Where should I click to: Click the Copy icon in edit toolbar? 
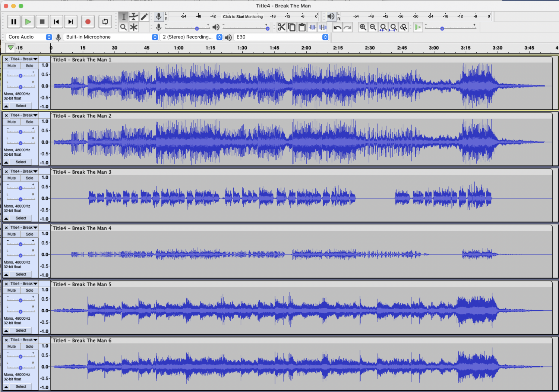click(292, 27)
